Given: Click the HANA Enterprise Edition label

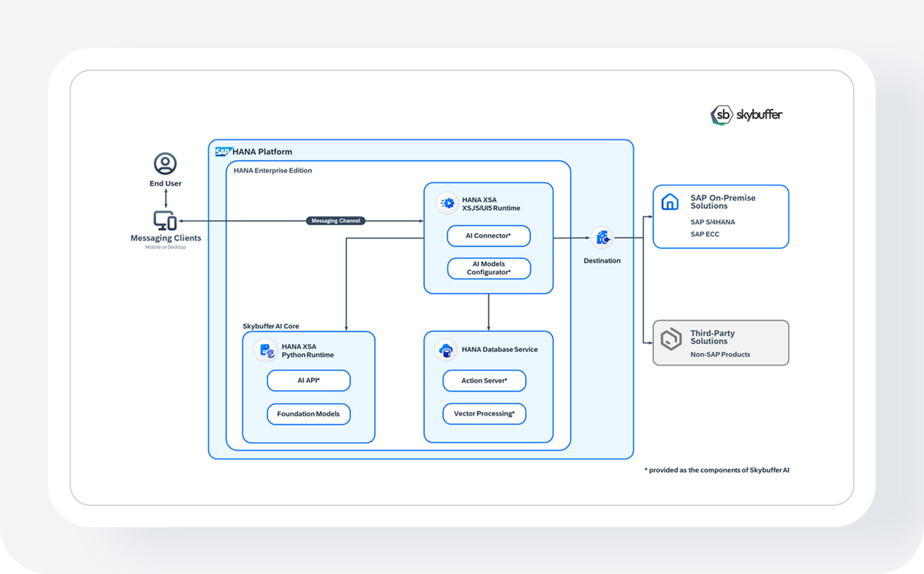Looking at the screenshot, I should (x=273, y=171).
